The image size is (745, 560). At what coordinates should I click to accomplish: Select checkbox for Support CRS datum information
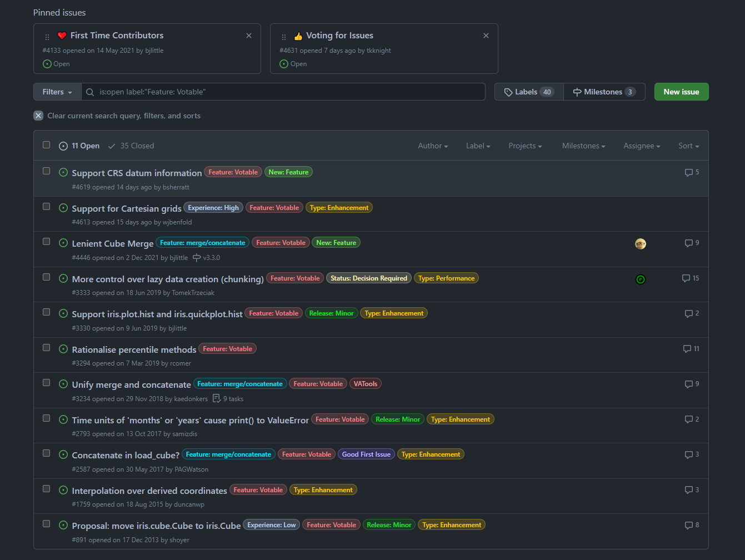[47, 171]
